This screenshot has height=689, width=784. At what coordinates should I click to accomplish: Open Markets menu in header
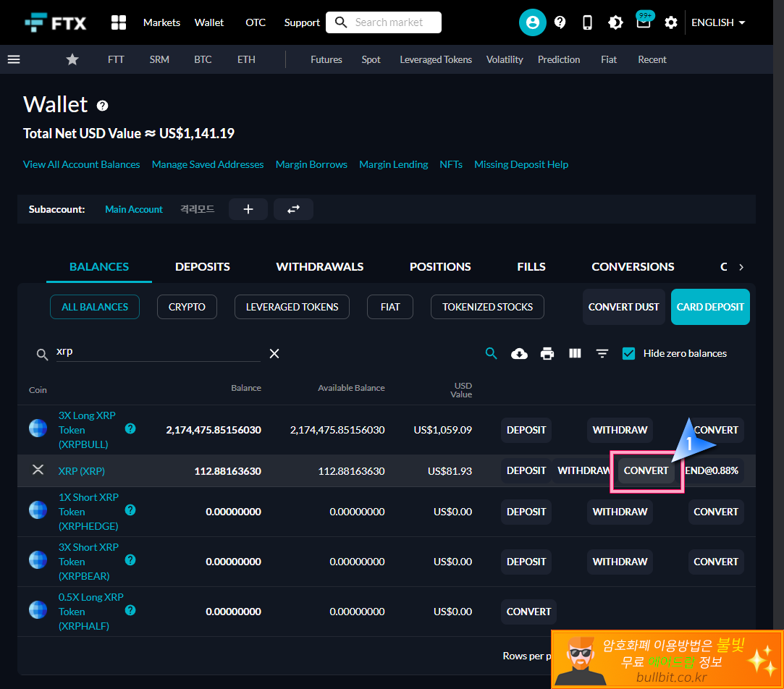pos(161,22)
